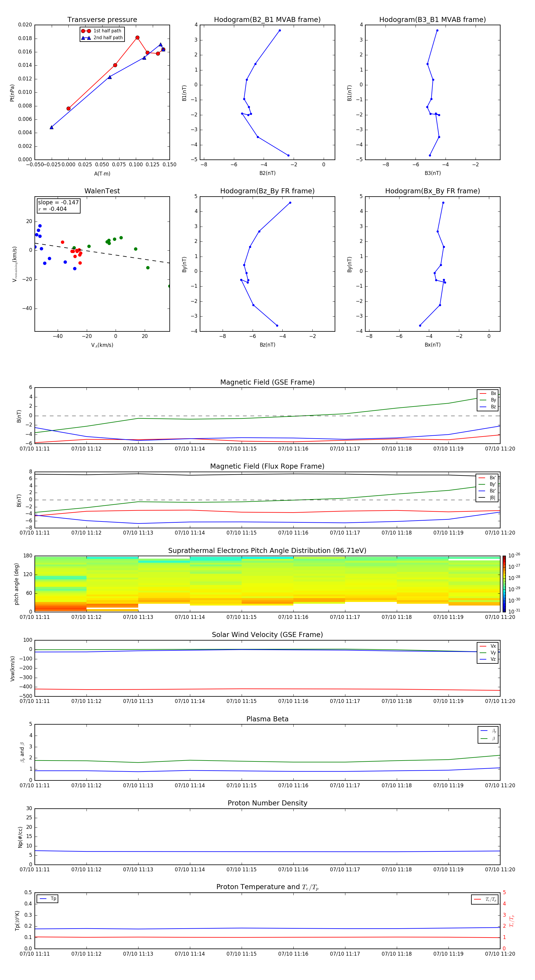Select the Vx legend entry

(488, 646)
